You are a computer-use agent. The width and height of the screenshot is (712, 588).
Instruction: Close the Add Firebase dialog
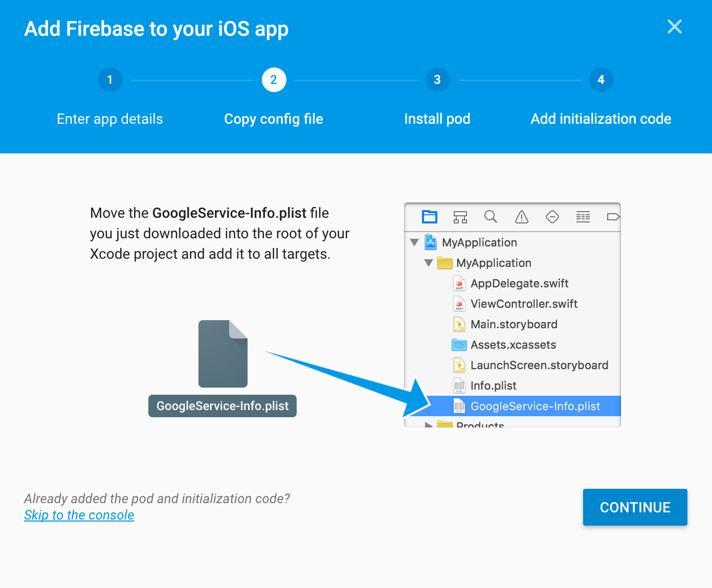tap(675, 27)
